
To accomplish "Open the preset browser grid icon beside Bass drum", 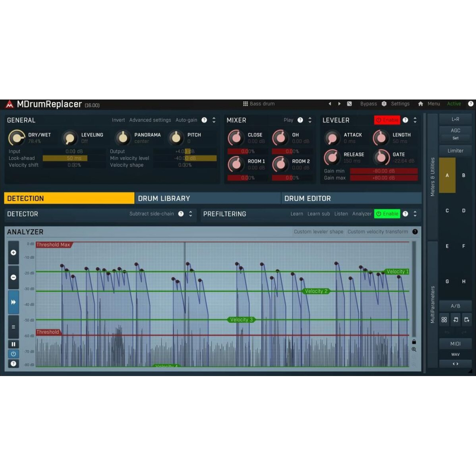I will 246,103.
